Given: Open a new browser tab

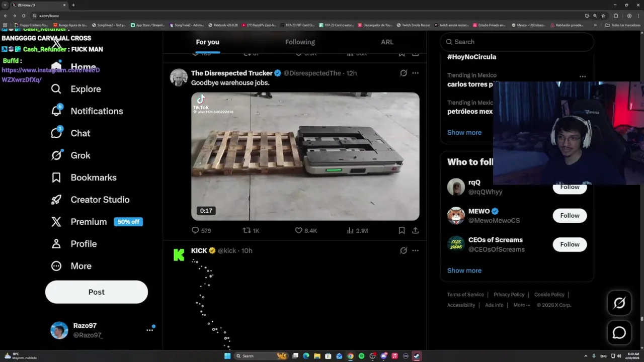Looking at the screenshot, I should point(73,5).
